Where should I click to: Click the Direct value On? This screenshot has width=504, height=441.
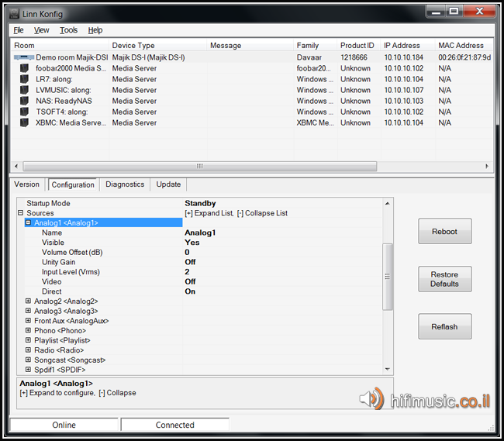(190, 291)
